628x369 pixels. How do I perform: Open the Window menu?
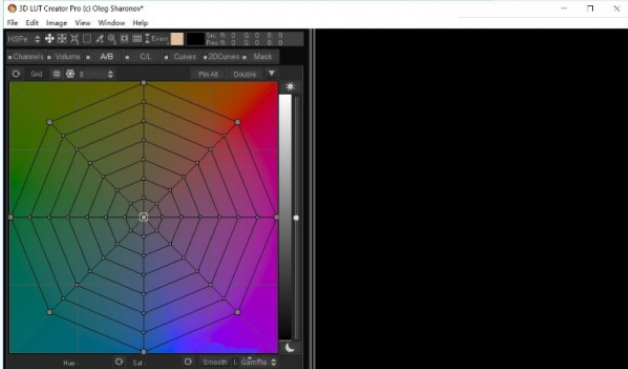112,23
